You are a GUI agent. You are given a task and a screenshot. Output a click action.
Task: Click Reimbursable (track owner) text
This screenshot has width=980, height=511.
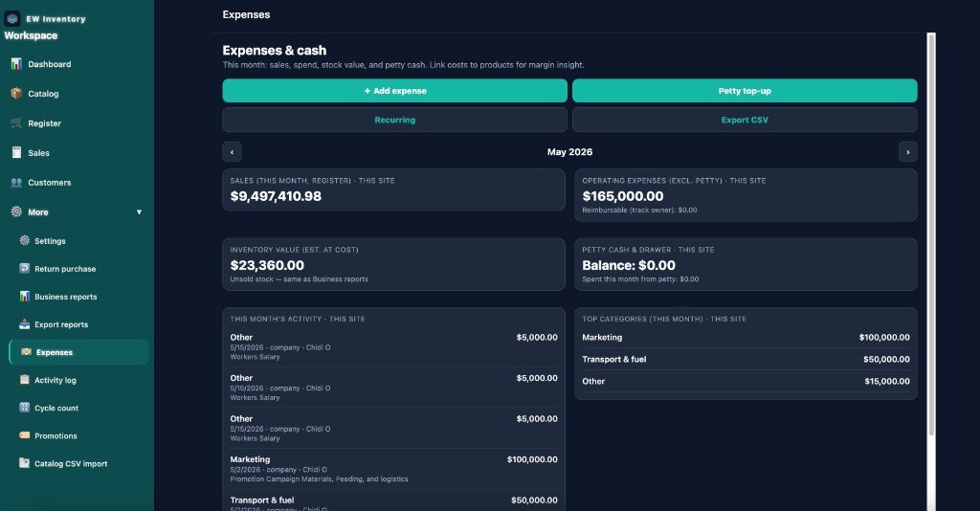point(639,210)
